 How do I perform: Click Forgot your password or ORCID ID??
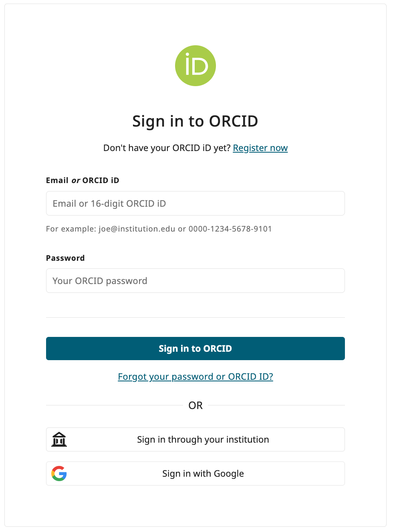click(x=195, y=377)
